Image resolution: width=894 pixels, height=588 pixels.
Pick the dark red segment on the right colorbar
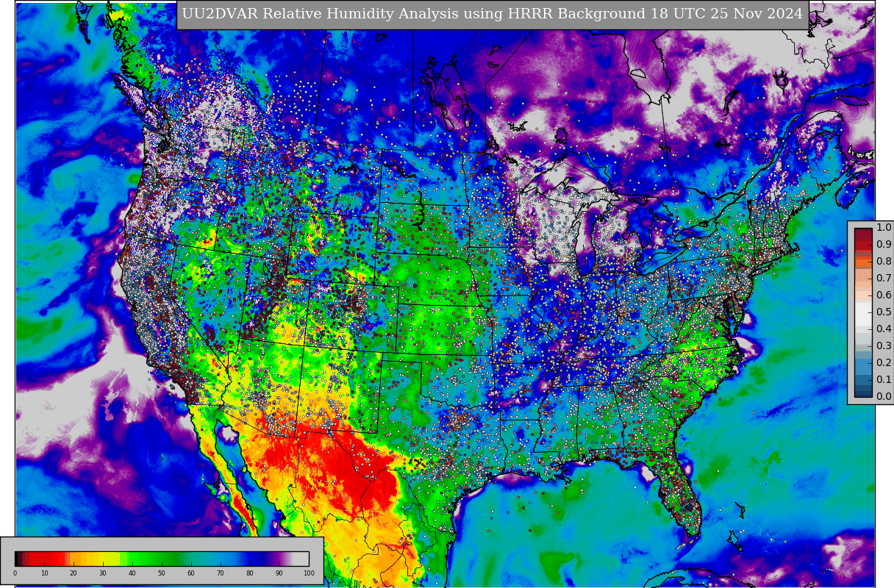863,237
